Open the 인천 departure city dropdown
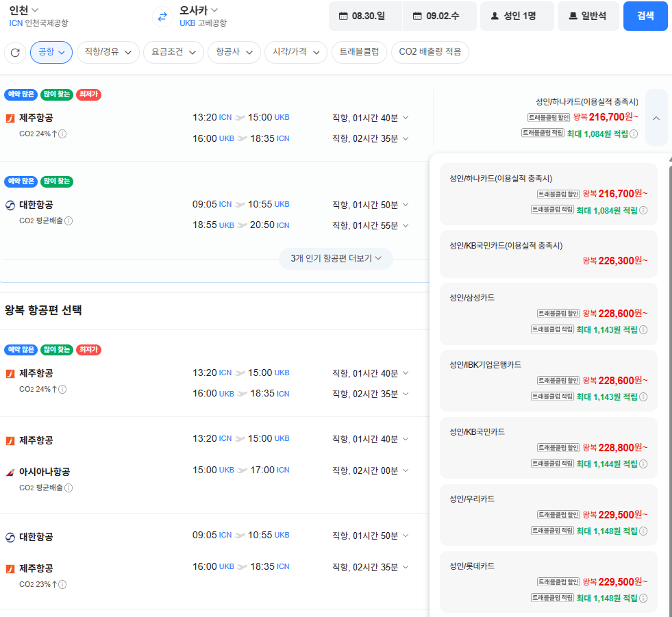672x617 pixels. click(23, 10)
